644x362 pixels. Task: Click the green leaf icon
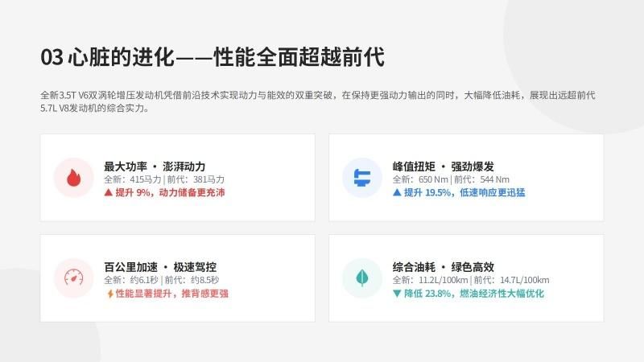pyautogui.click(x=361, y=278)
